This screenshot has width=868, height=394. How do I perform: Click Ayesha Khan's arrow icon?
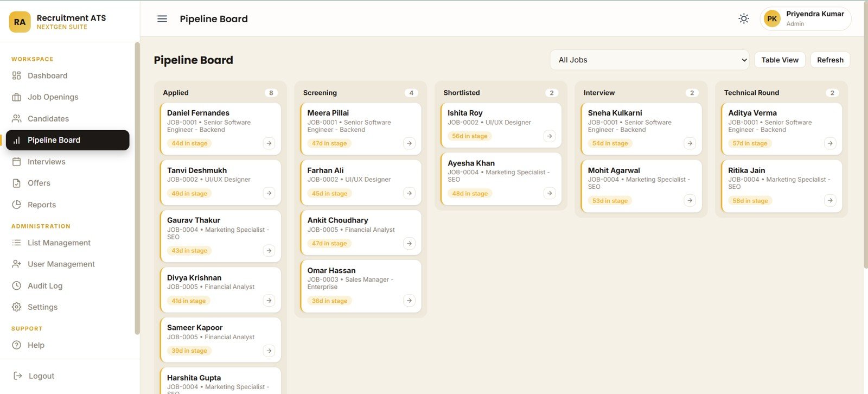pos(550,193)
